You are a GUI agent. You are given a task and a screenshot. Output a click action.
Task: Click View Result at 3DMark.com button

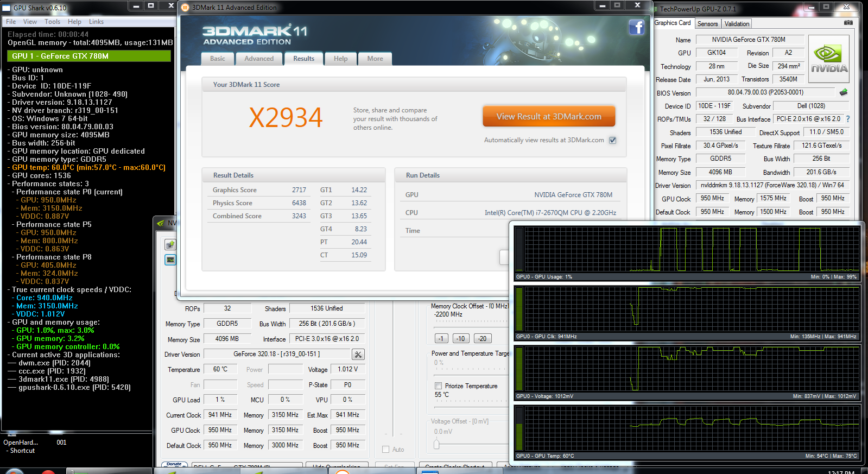click(549, 116)
